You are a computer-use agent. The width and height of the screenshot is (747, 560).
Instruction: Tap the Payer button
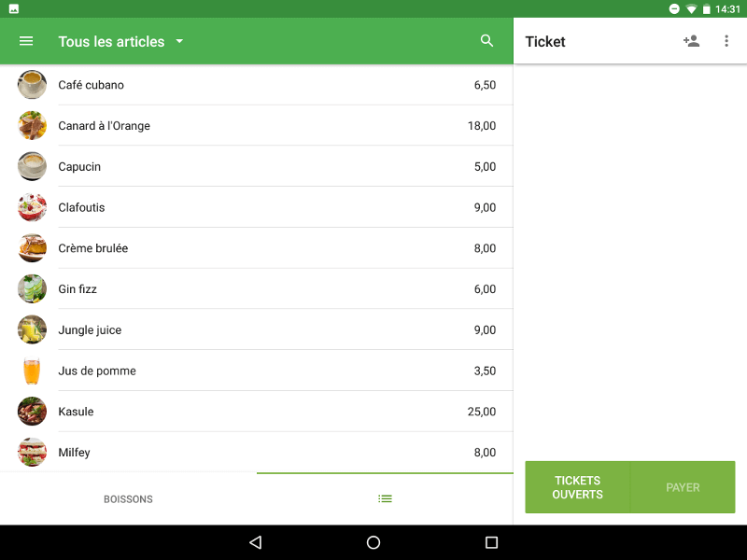683,487
